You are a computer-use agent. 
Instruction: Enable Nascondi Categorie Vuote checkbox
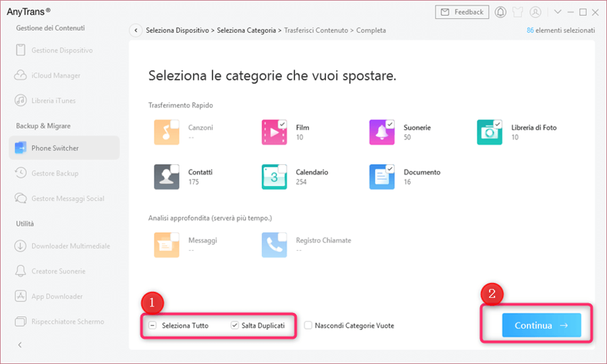pos(308,325)
